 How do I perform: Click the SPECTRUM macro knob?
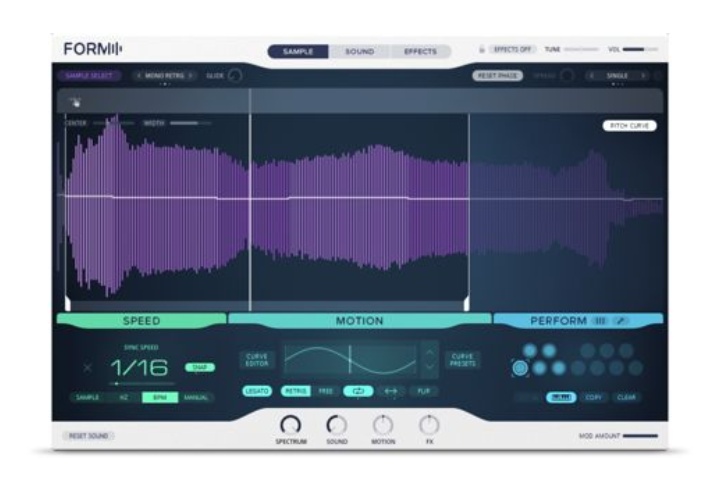(291, 425)
